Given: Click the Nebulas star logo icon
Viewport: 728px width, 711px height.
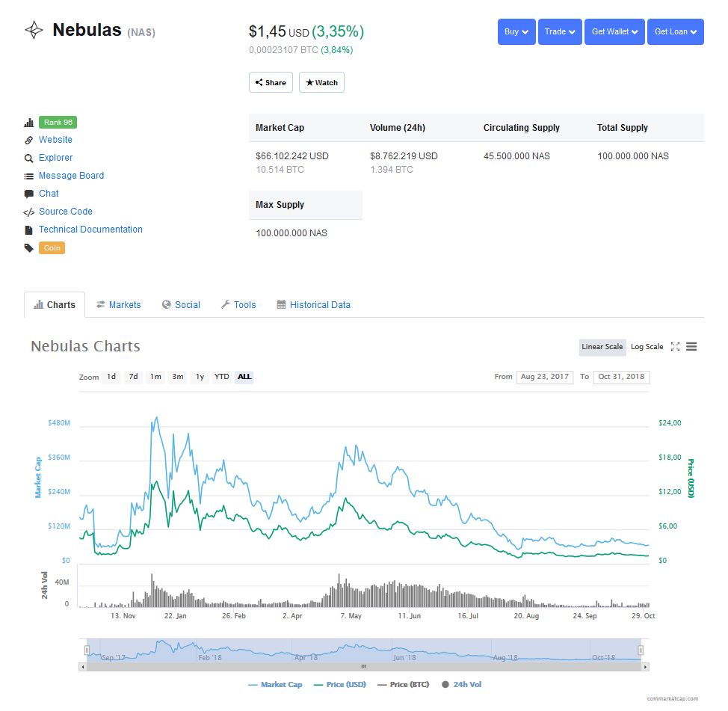Looking at the screenshot, I should 34,30.
